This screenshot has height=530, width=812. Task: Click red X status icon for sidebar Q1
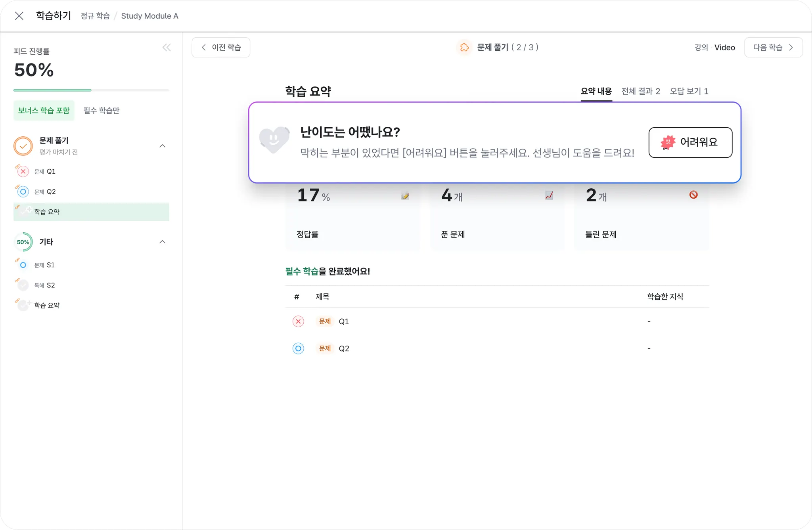[x=23, y=172]
